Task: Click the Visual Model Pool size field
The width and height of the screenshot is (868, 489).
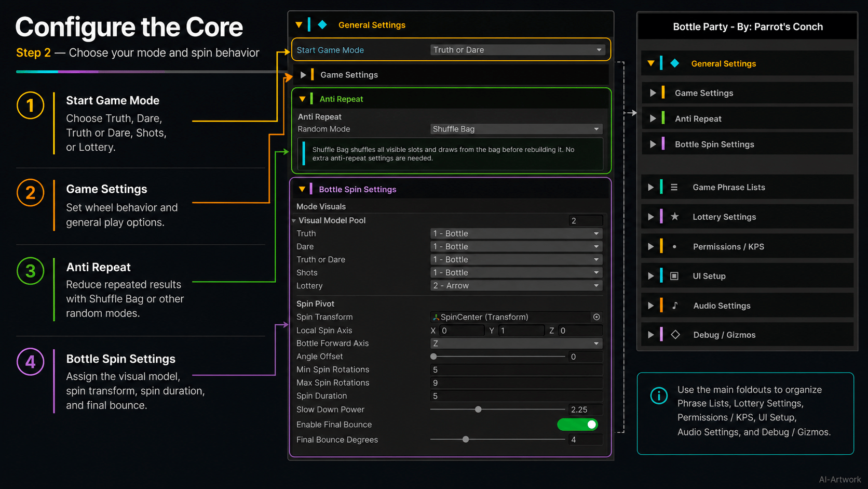Action: [586, 221]
